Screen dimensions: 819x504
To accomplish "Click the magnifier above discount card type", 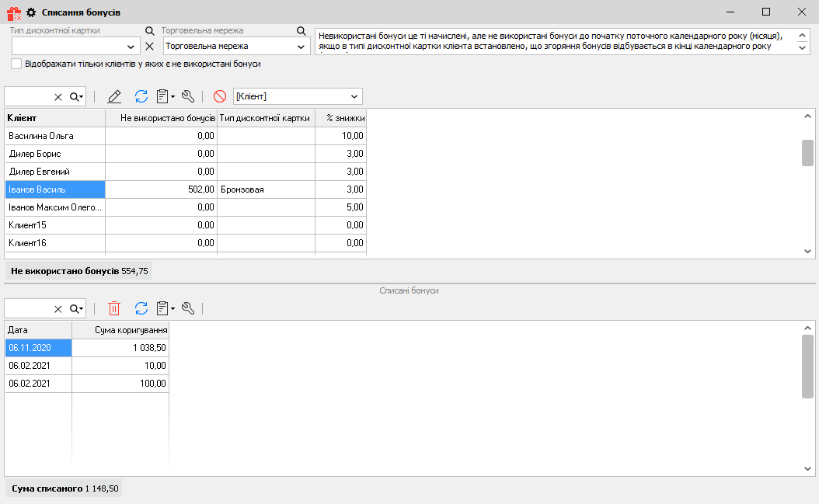I will [150, 31].
